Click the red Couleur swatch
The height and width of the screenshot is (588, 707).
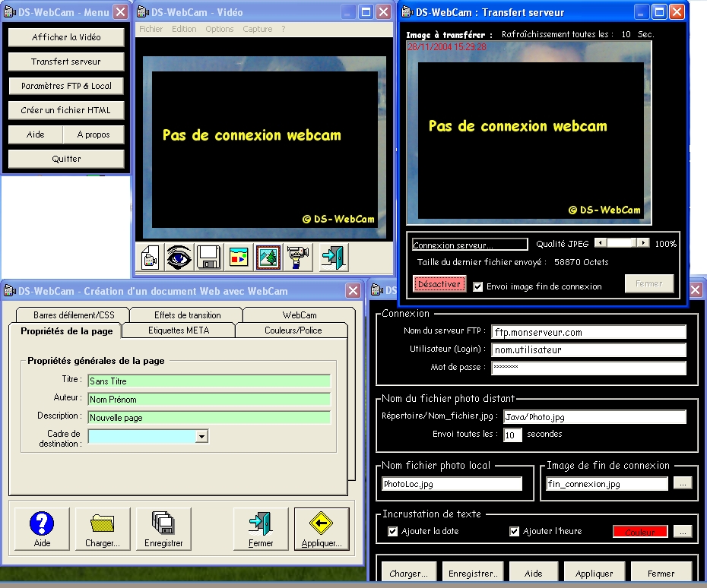click(640, 532)
